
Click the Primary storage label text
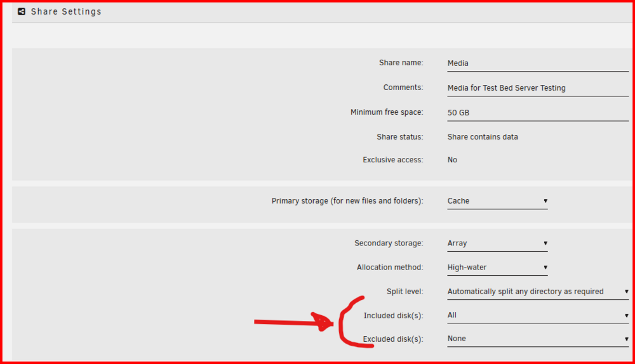click(x=347, y=201)
